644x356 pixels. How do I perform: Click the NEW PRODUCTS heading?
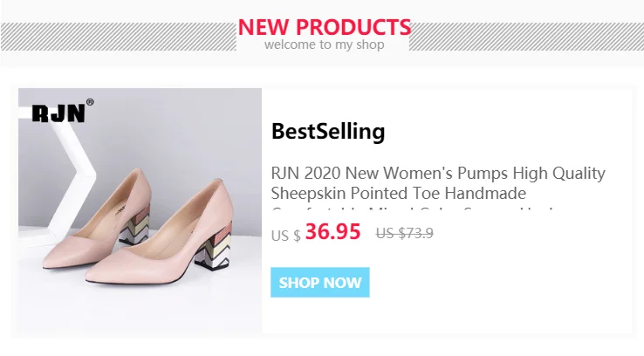click(324, 27)
